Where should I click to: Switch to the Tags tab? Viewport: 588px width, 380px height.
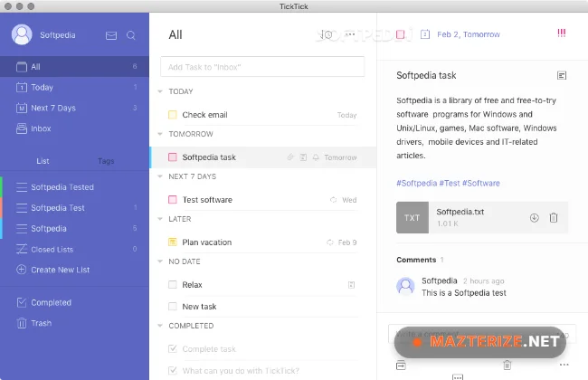(x=106, y=161)
